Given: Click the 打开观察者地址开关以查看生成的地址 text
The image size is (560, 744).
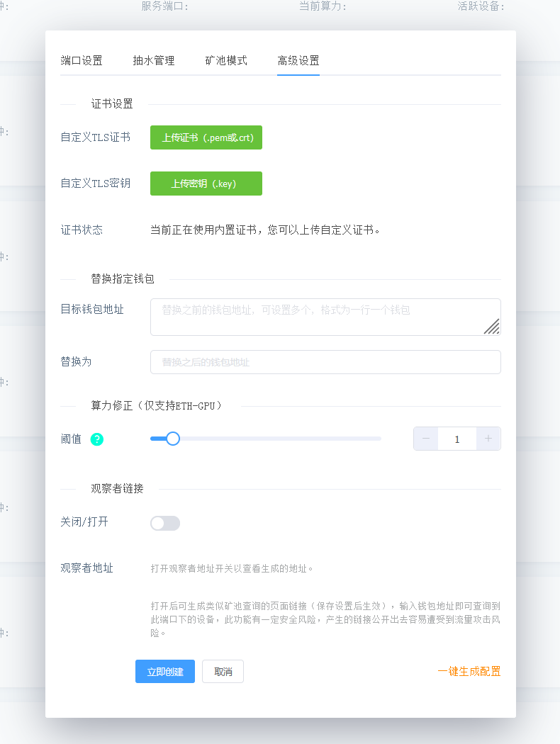Looking at the screenshot, I should pos(232,568).
